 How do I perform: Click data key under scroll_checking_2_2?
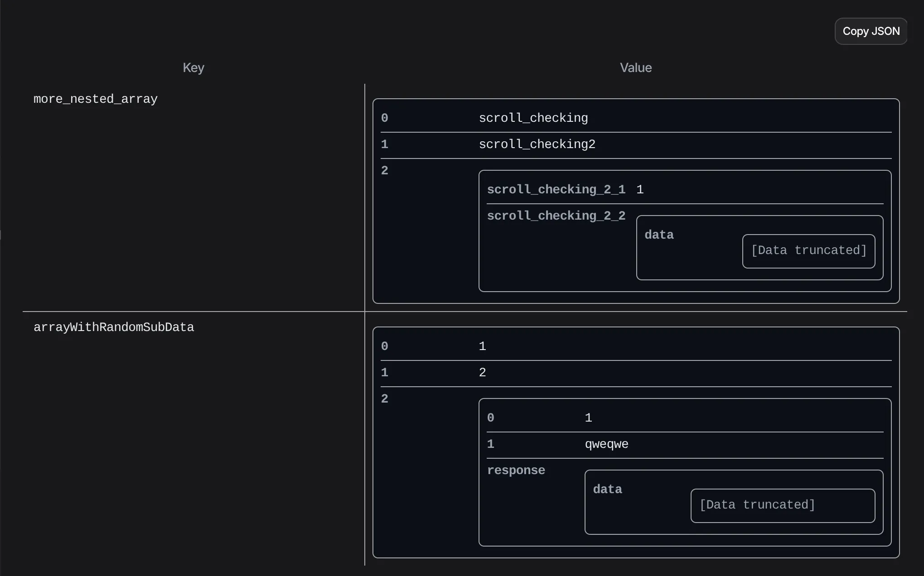tap(659, 235)
